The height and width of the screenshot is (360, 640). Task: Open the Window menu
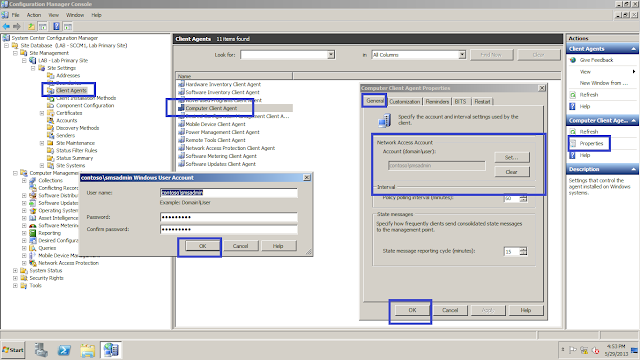click(75, 15)
